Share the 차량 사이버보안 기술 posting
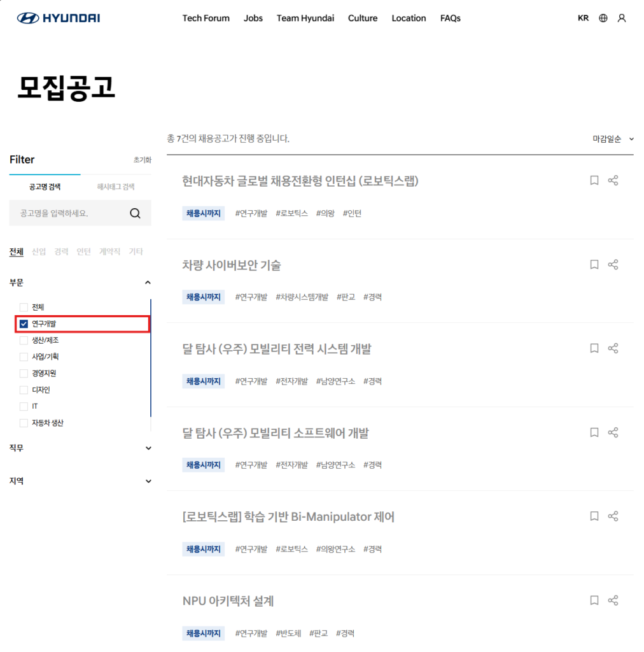The width and height of the screenshot is (644, 652). click(x=613, y=264)
